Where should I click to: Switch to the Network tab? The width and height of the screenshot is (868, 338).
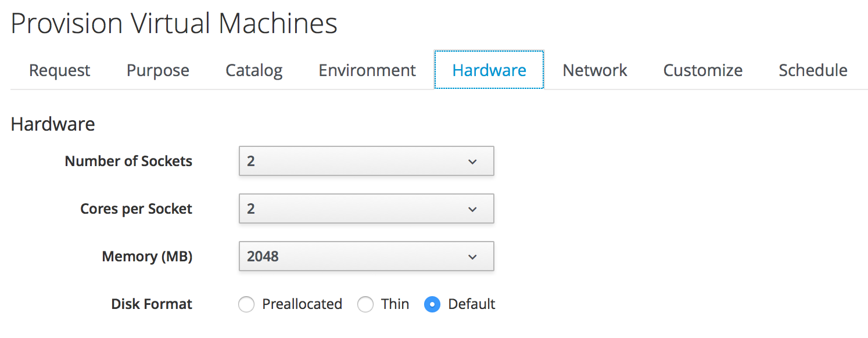(x=595, y=70)
